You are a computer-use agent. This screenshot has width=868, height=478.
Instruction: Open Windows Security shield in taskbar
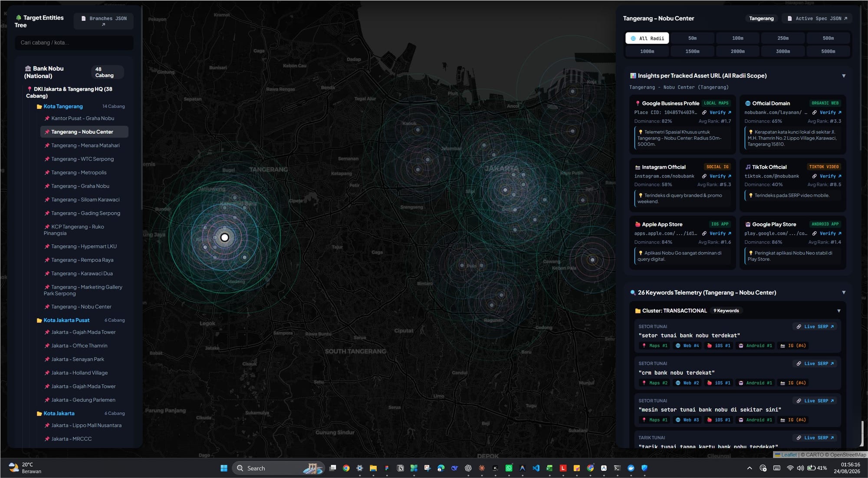pos(644,468)
